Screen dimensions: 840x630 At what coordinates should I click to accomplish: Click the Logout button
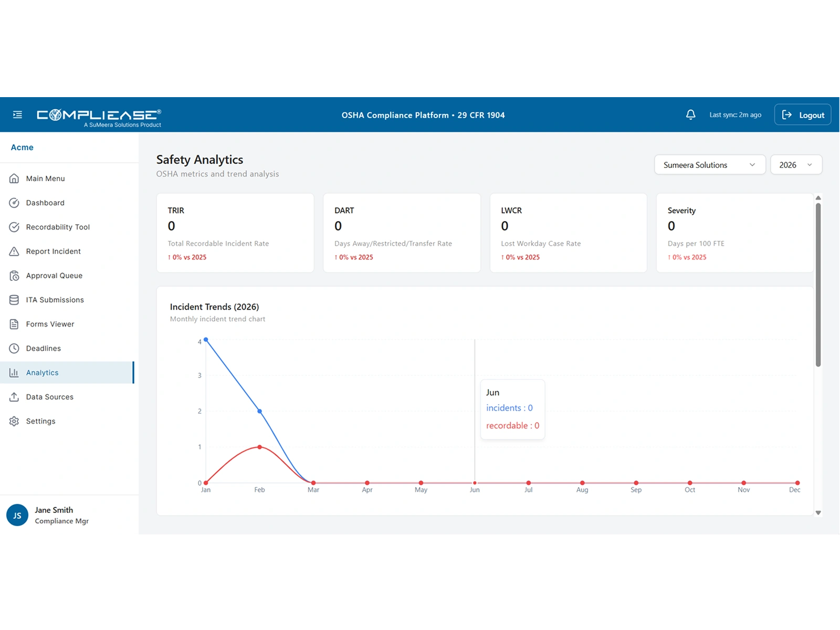pyautogui.click(x=802, y=114)
